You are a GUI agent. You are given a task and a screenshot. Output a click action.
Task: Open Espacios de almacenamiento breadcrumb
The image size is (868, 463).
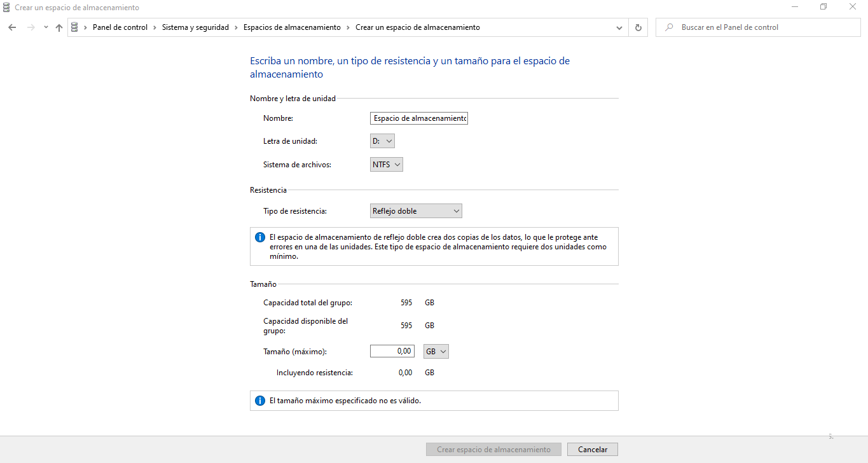pyautogui.click(x=292, y=27)
